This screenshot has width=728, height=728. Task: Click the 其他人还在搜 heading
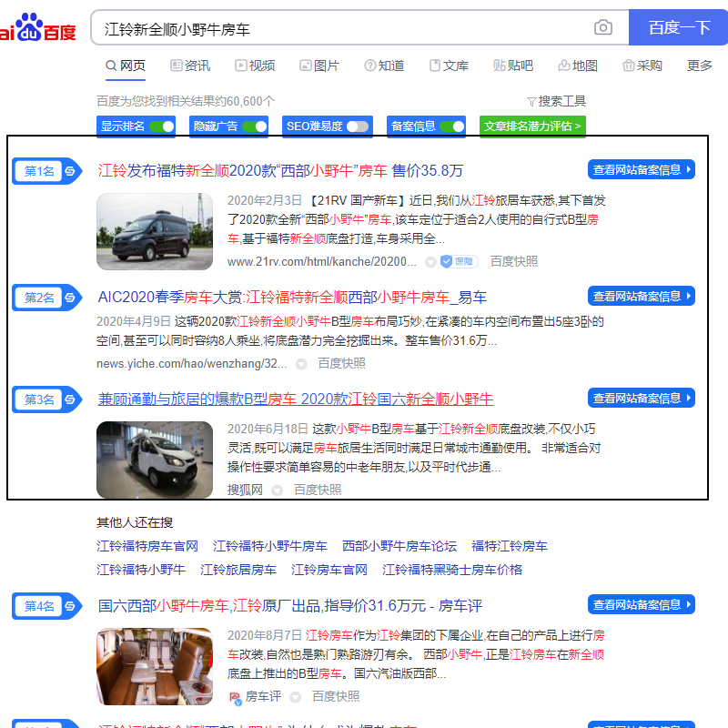pyautogui.click(x=135, y=522)
